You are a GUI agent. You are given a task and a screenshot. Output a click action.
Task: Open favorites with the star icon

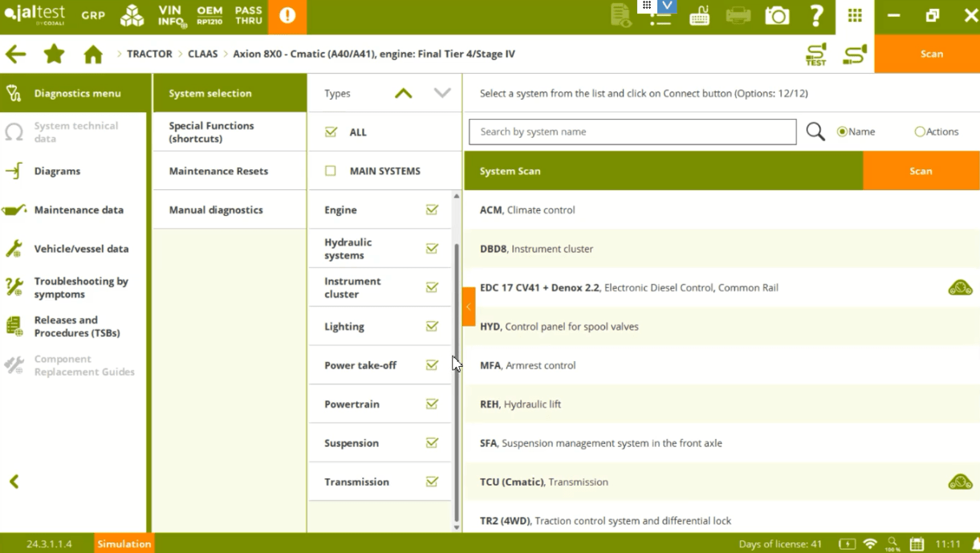(x=54, y=55)
